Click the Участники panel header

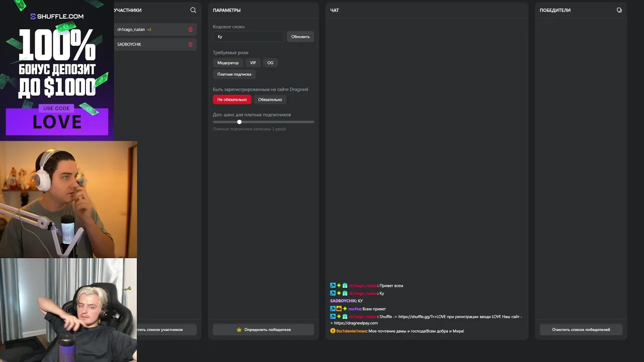(x=128, y=10)
